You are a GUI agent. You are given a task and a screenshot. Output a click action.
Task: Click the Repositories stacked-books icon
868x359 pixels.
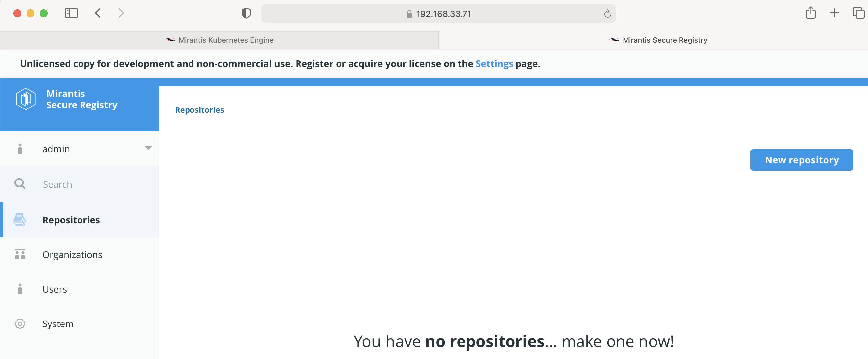(20, 220)
